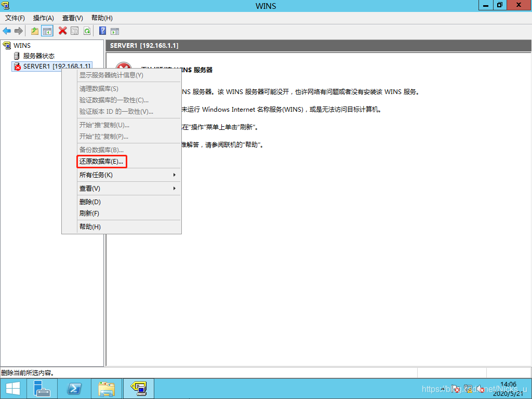Click the WINS console taskbar icon
The image size is (532, 399).
(x=138, y=389)
